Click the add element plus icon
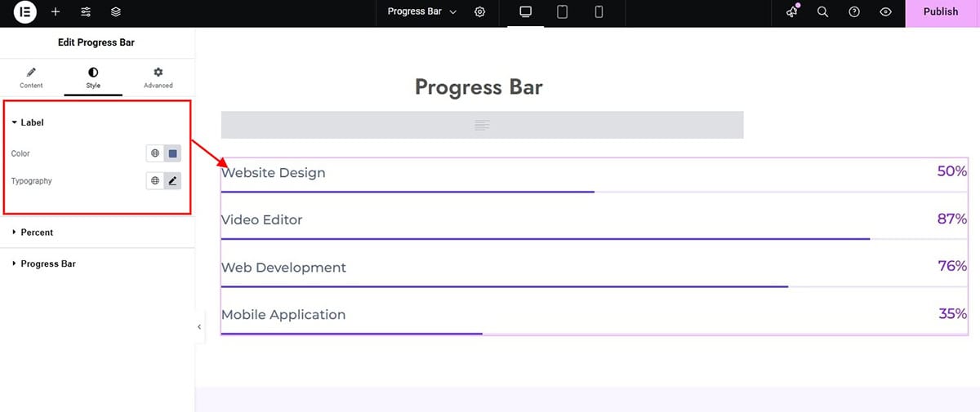980x412 pixels. pyautogui.click(x=56, y=12)
